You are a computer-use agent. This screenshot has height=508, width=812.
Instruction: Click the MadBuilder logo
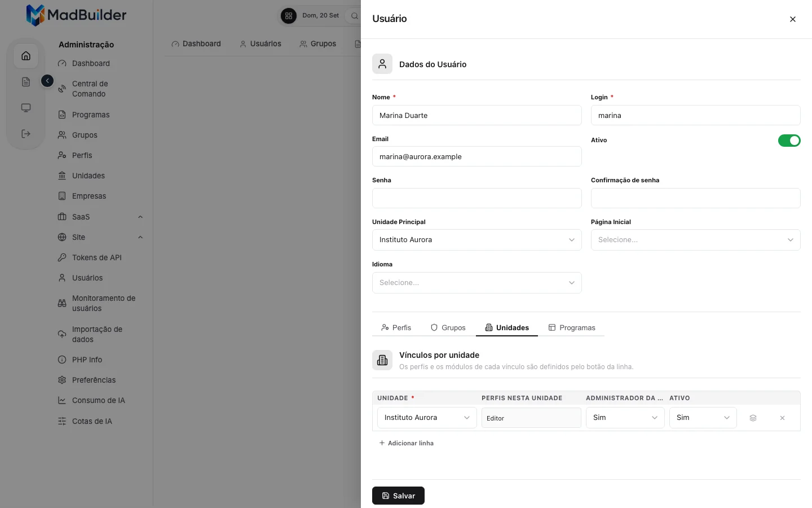76,15
